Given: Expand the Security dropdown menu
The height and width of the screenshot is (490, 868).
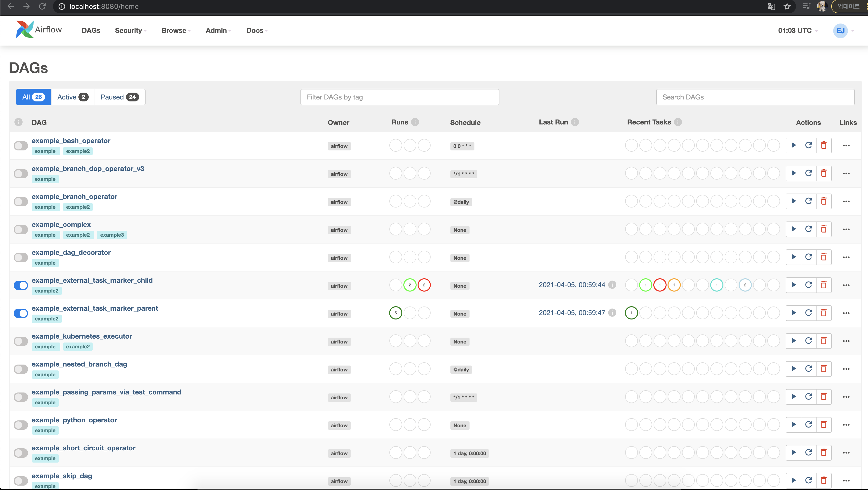Looking at the screenshot, I should coord(130,31).
